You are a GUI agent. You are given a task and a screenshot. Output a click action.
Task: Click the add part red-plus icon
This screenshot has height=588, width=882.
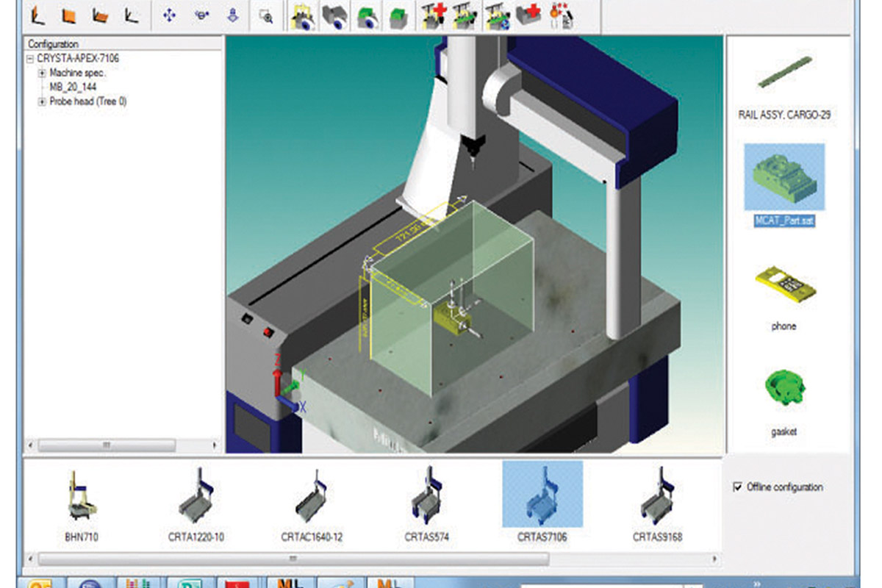[528, 17]
